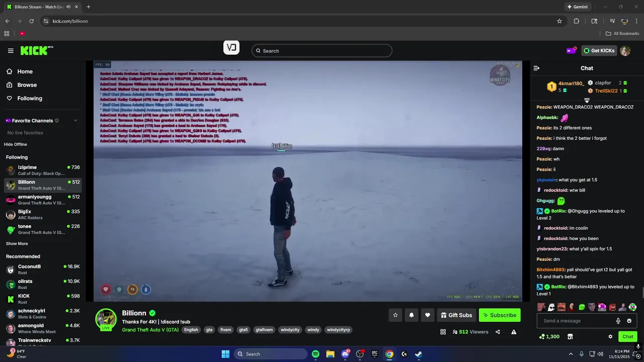
Task: Open the Apps grid in bookmarks bar
Action: [x=7, y=34]
